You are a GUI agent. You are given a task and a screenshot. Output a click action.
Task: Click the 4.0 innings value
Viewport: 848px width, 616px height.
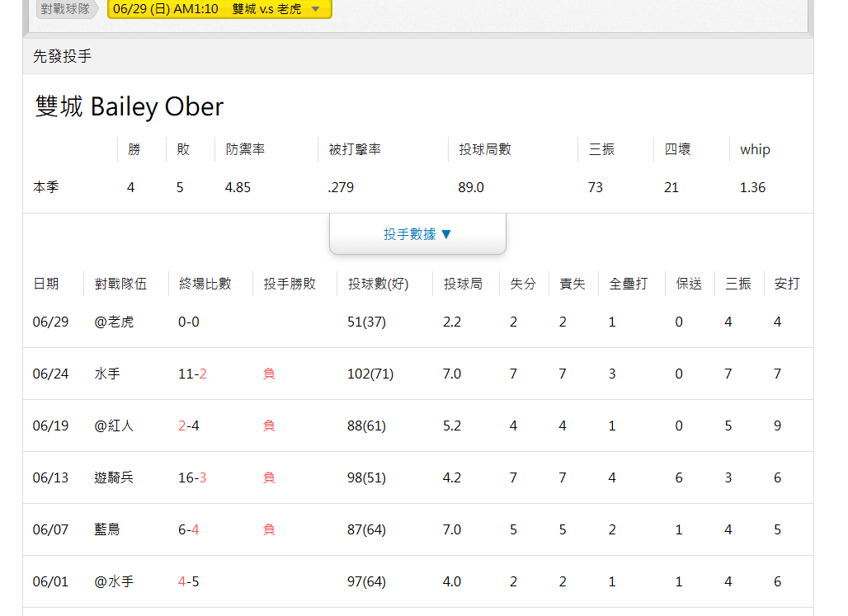452,582
